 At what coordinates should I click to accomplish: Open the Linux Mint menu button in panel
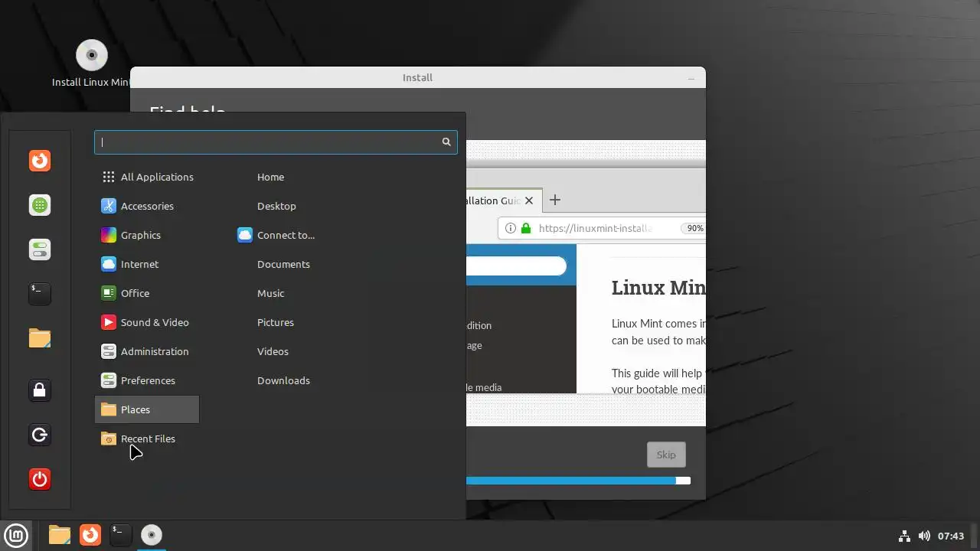[16, 535]
